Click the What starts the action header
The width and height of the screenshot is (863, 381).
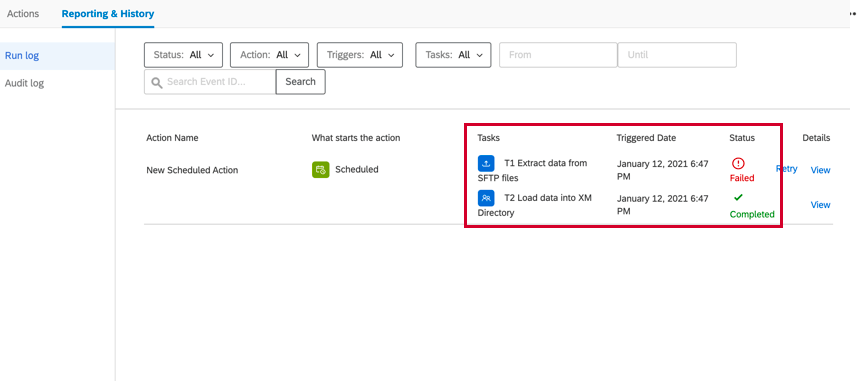tap(356, 138)
